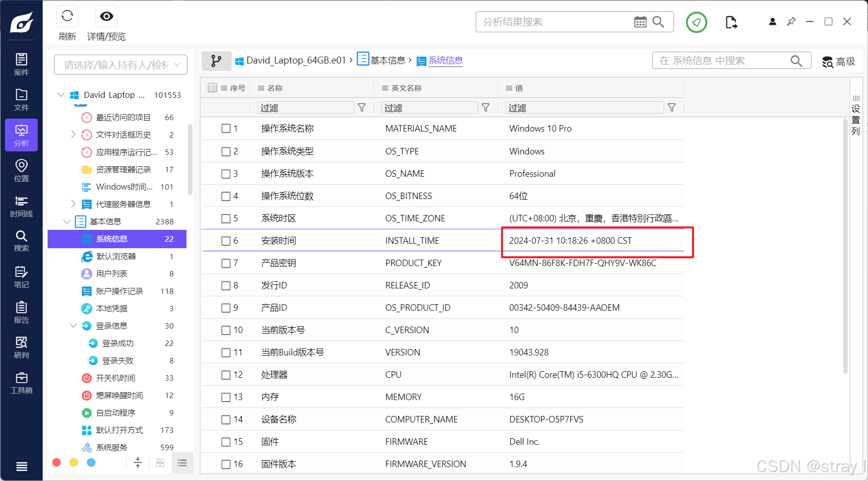Viewport: 868px width, 481px height.
Task: Toggle the 详情/预览 eye icon
Action: (106, 16)
